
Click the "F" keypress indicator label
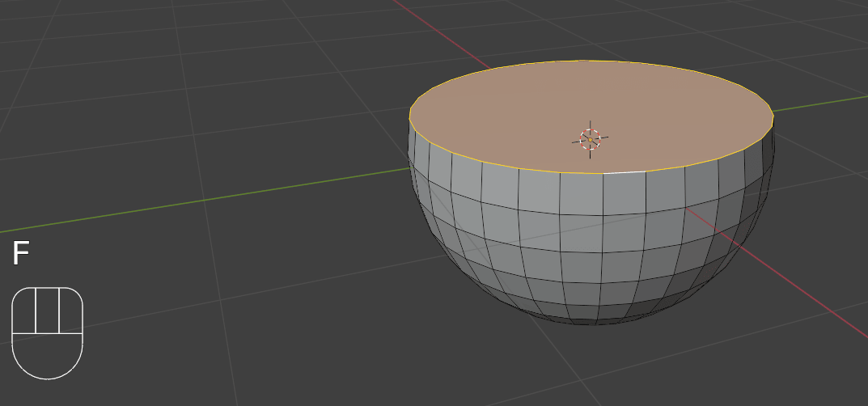(x=20, y=254)
